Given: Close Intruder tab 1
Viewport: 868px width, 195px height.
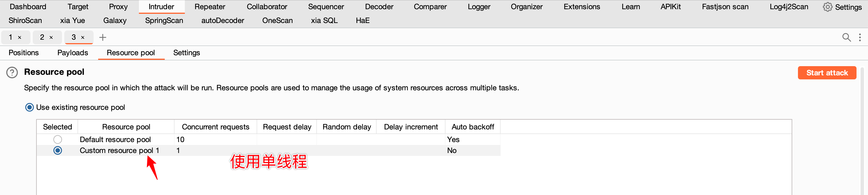Looking at the screenshot, I should (20, 37).
